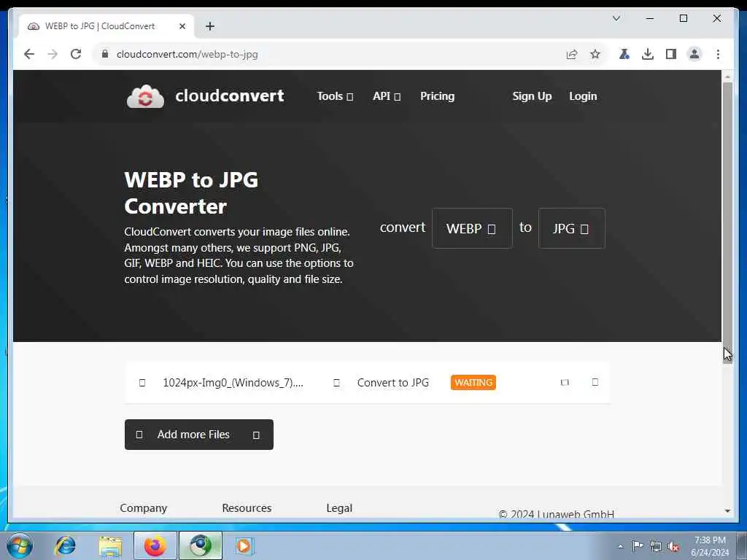Click the taskbar clock 7:38 PM

point(710,540)
